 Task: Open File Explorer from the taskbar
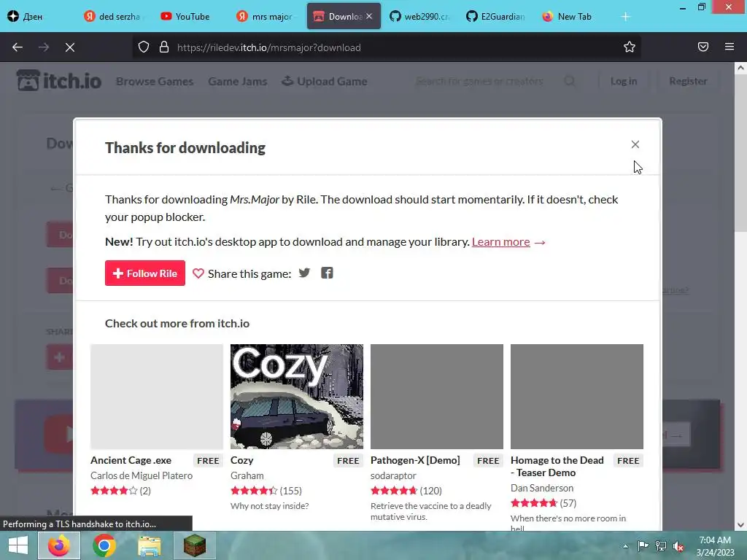tap(150, 545)
